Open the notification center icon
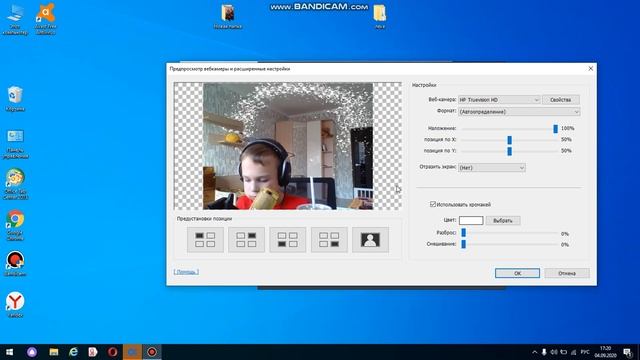Screen dimensions: 640x360 [x=628, y=352]
